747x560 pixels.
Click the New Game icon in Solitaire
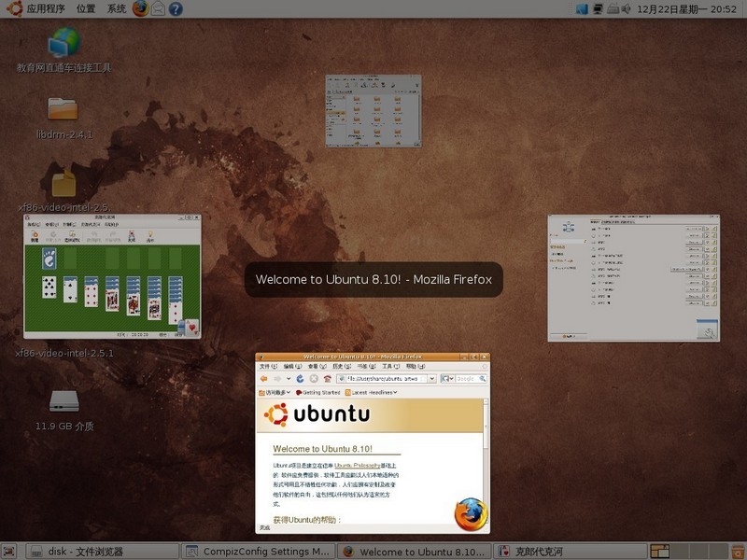(x=35, y=236)
